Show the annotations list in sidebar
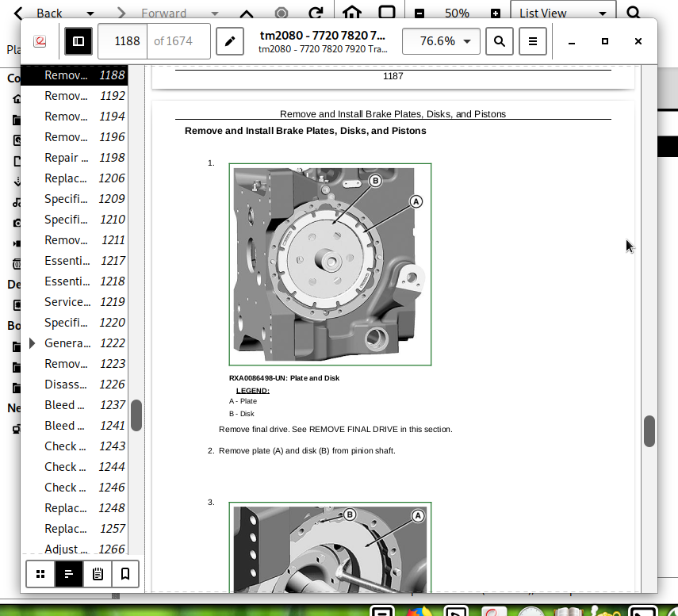This screenshot has width=678, height=616. click(x=98, y=573)
